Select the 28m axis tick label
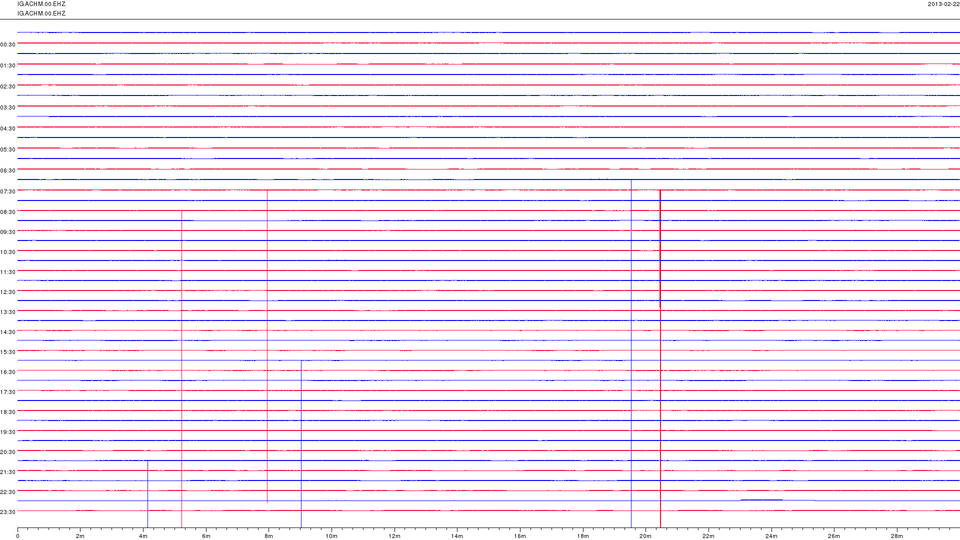The width and height of the screenshot is (960, 540). click(x=896, y=536)
